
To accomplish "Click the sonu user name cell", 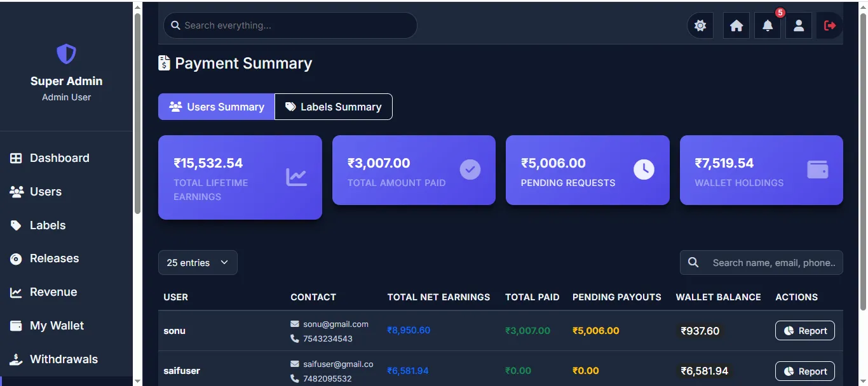I will tap(175, 331).
